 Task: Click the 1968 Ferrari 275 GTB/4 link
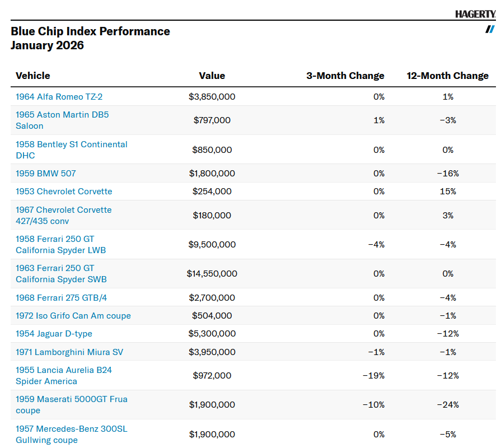click(61, 298)
